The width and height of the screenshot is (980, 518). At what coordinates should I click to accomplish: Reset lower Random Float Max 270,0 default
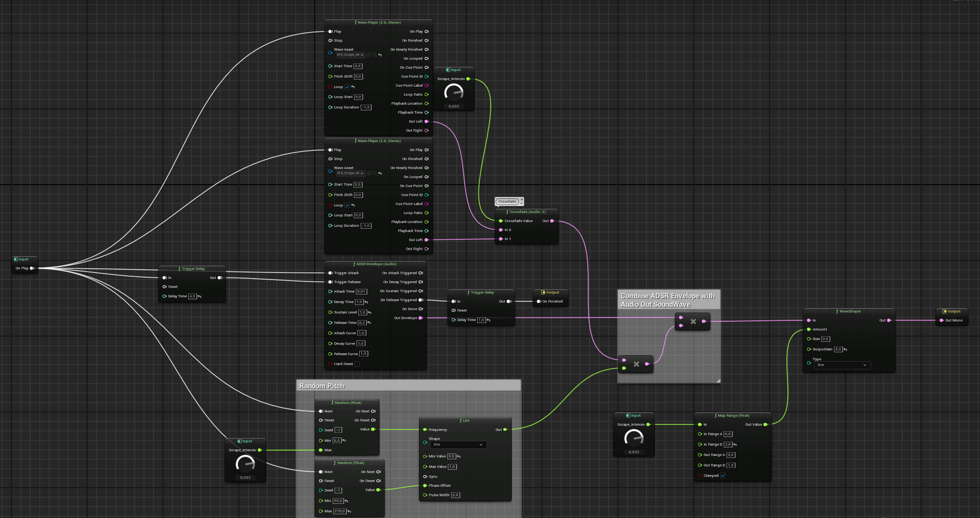click(x=349, y=511)
